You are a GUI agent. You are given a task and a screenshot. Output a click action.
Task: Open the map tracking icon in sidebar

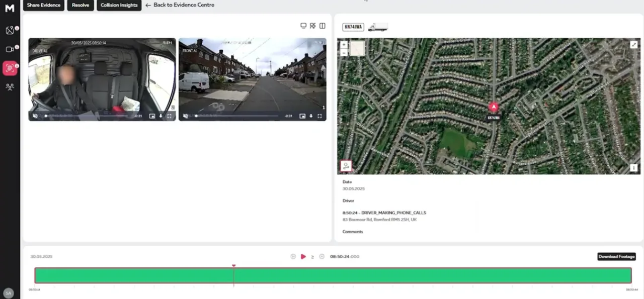click(x=10, y=30)
